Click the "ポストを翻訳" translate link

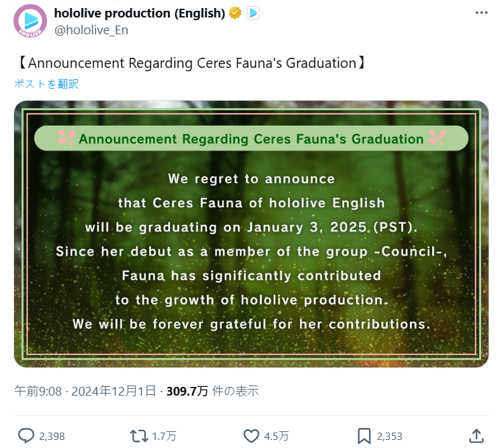(x=46, y=84)
